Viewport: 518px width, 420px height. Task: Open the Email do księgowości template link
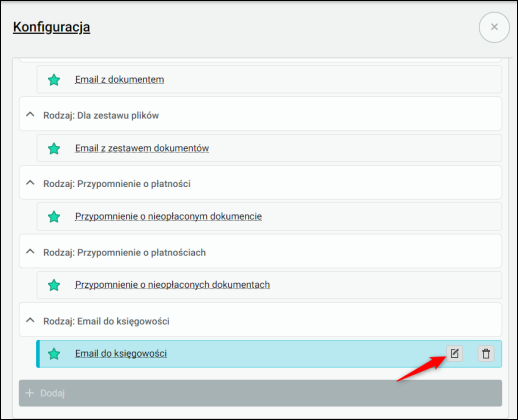(x=121, y=354)
